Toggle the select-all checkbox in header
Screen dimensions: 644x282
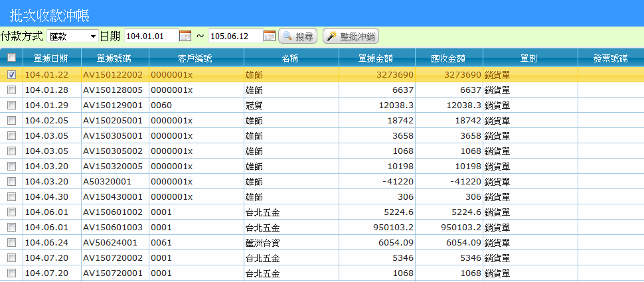[11, 58]
